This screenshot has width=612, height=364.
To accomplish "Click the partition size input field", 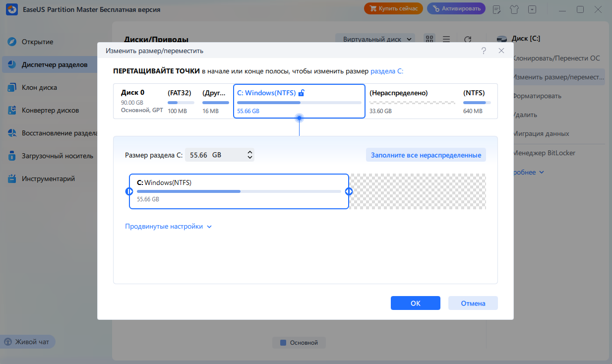I will point(214,155).
